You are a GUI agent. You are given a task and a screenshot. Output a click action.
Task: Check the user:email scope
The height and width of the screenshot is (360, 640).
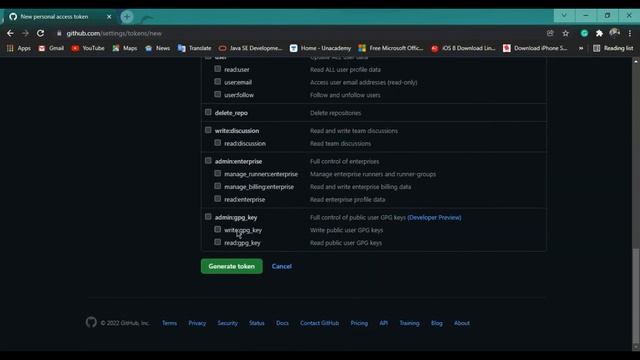(218, 82)
